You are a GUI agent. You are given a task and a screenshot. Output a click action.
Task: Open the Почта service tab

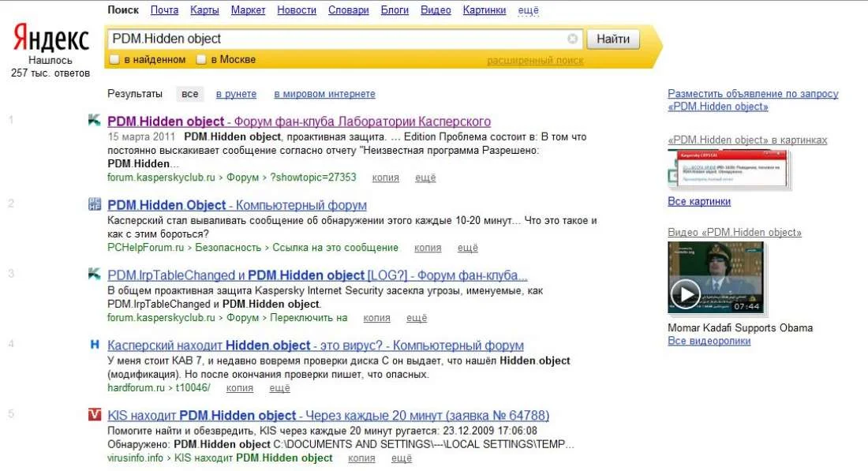(x=164, y=10)
